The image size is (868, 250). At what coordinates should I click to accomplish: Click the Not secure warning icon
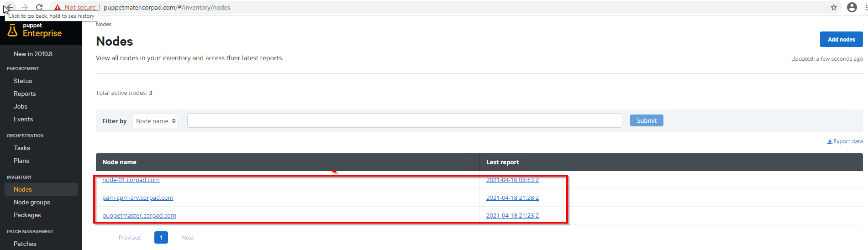click(58, 7)
